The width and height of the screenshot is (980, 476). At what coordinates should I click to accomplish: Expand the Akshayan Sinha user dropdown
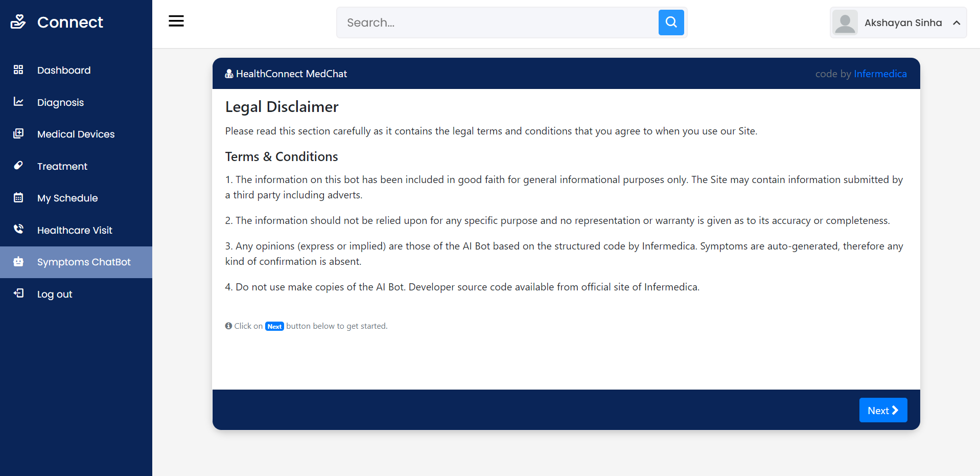902,22
